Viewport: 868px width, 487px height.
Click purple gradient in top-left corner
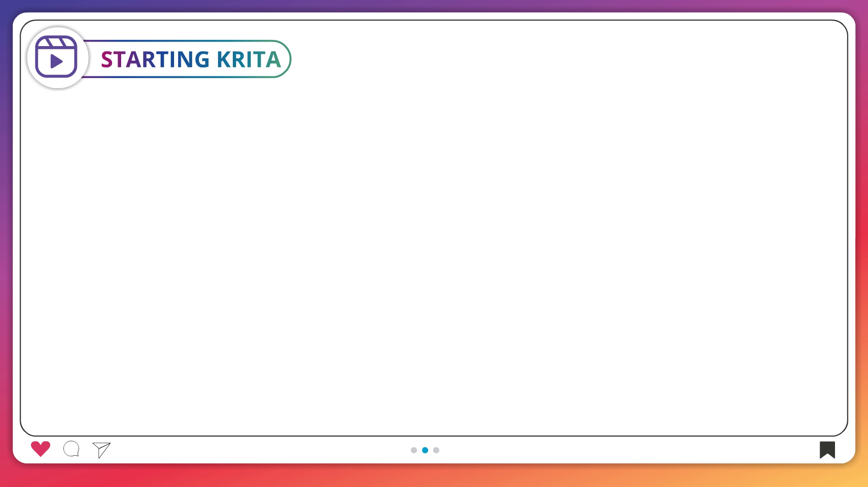[x=5, y=5]
